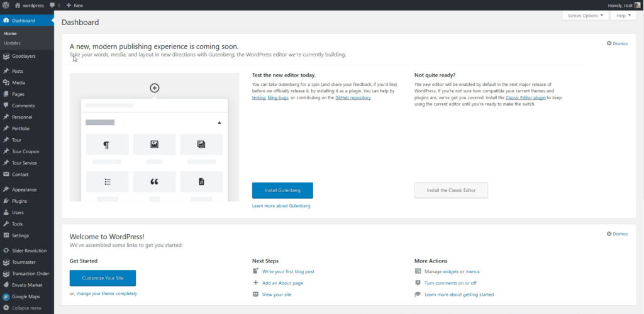
Task: Click the Appearance brush icon
Action: click(x=6, y=190)
